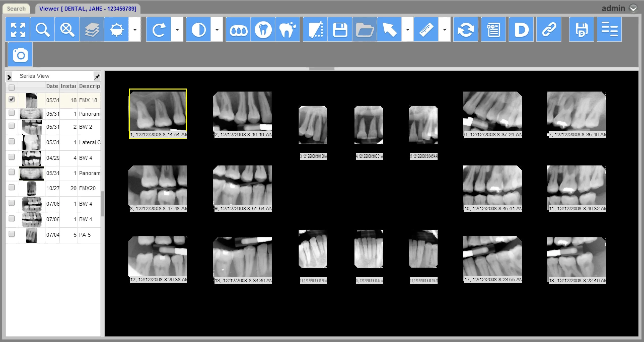This screenshot has width=644, height=342.
Task: Uncheck the FMX 18 series checkbox
Action: pos(12,99)
